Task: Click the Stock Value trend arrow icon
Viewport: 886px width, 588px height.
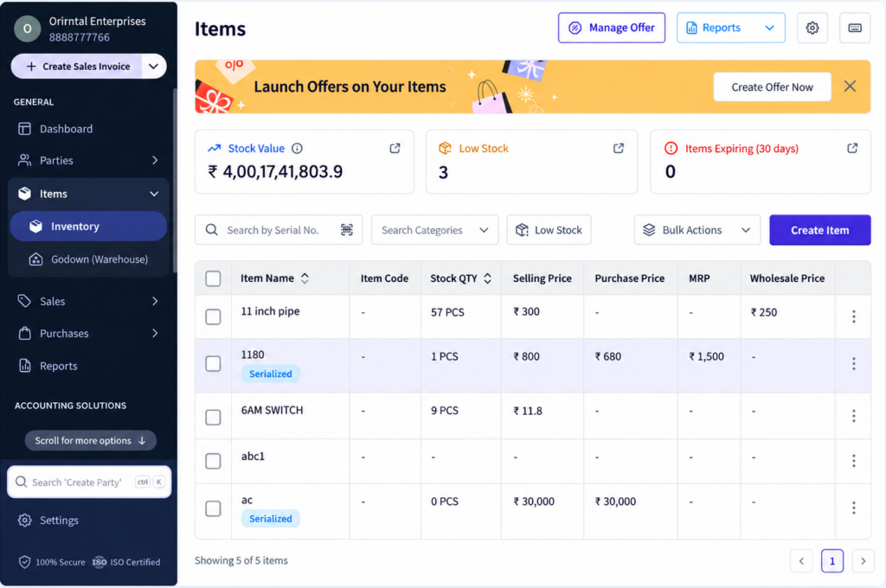Action: point(215,148)
